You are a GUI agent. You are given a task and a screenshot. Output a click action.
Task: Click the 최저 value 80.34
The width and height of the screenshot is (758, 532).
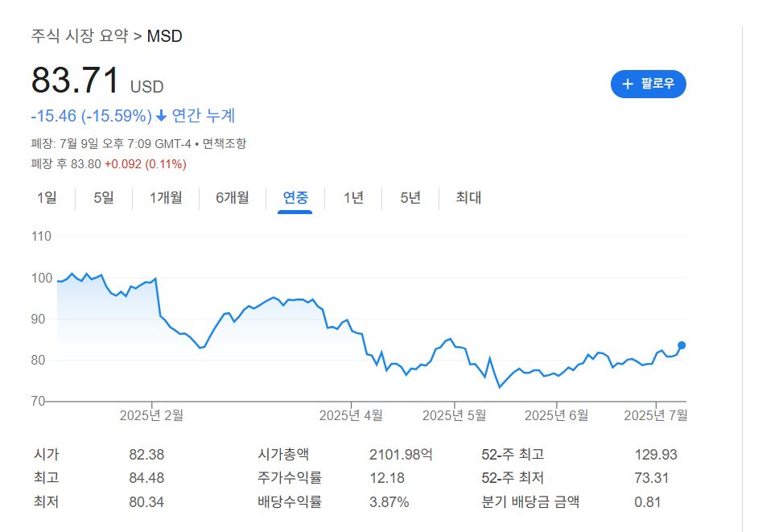tap(146, 502)
